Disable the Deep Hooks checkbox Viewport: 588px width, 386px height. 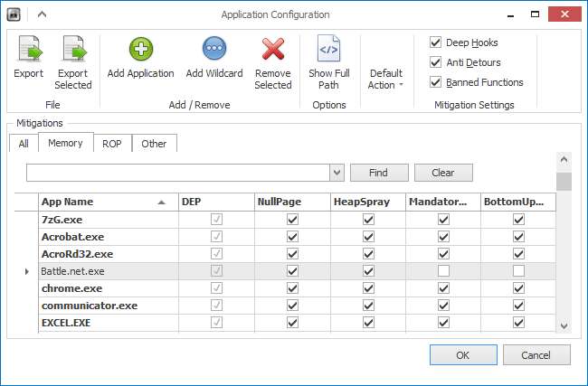tap(436, 42)
